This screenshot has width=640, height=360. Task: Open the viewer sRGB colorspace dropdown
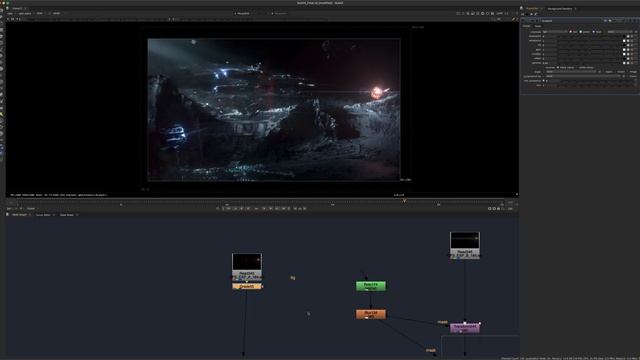(57, 13)
